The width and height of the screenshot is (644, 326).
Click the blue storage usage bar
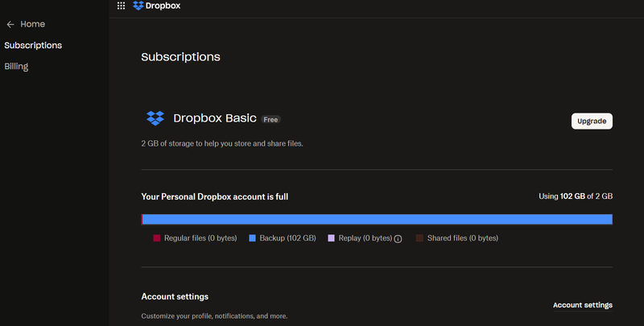(x=377, y=219)
